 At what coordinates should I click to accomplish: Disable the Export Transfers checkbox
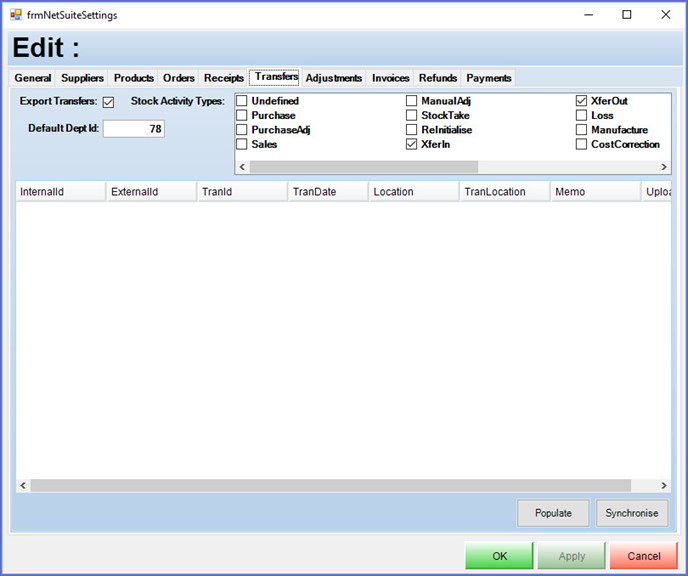(108, 102)
